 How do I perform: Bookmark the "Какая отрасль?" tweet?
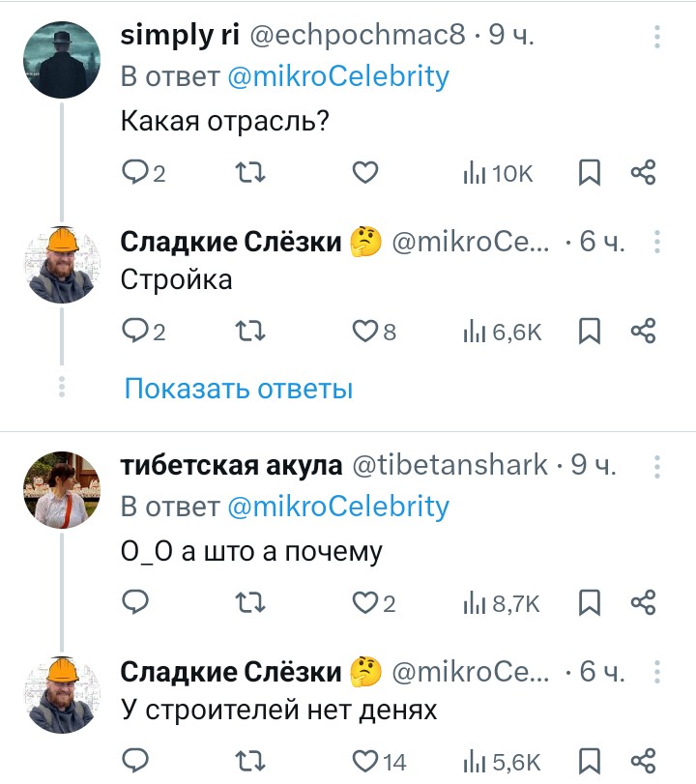click(x=590, y=173)
